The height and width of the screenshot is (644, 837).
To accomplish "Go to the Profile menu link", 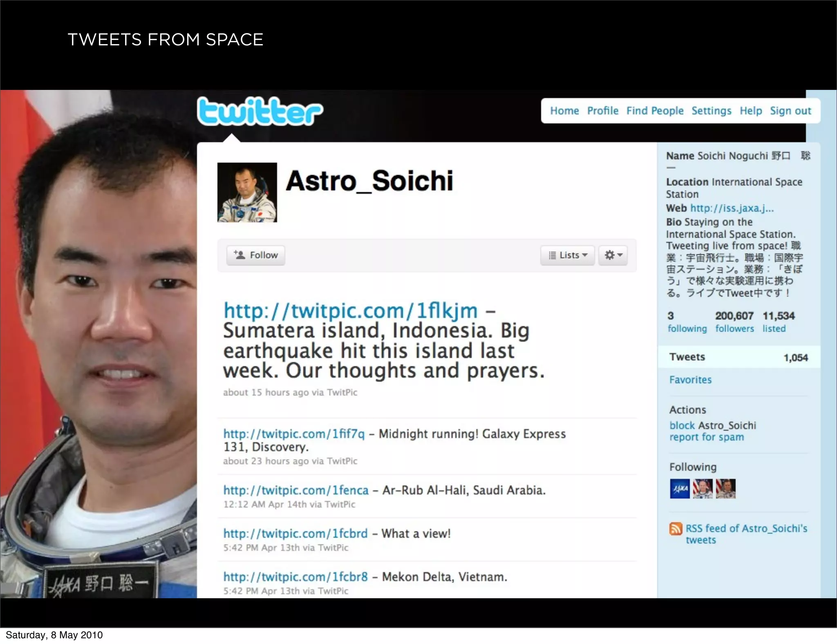I will 603,111.
